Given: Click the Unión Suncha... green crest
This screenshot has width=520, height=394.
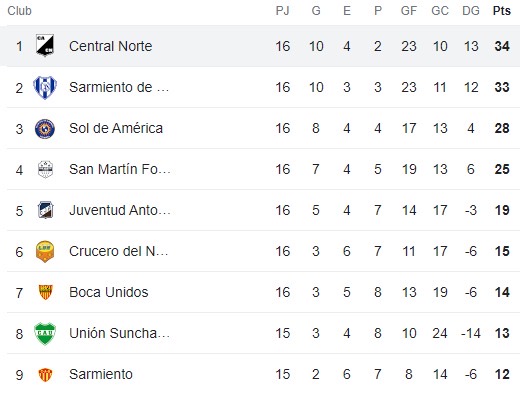Looking at the screenshot, I should pos(45,333).
